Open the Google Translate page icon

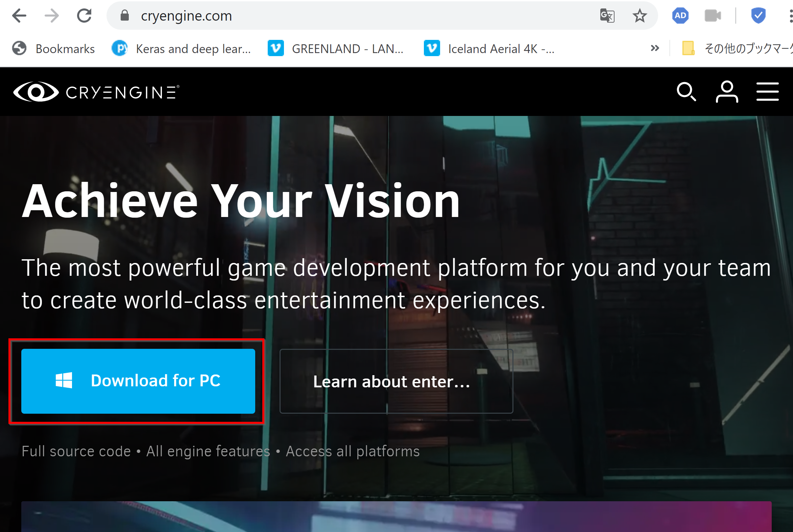point(607,16)
